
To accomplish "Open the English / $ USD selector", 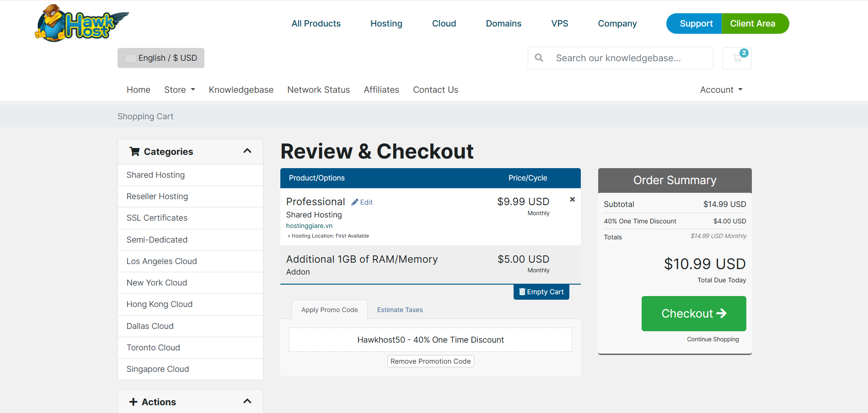I will 161,58.
